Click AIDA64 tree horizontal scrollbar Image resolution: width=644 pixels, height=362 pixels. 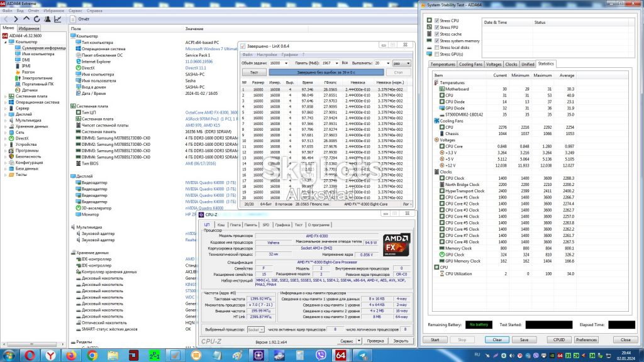pyautogui.click(x=33, y=344)
